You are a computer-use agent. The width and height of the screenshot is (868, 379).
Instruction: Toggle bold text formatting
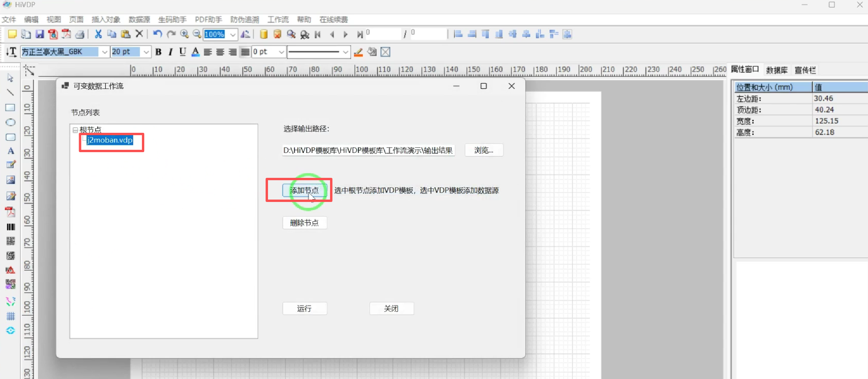coord(158,52)
